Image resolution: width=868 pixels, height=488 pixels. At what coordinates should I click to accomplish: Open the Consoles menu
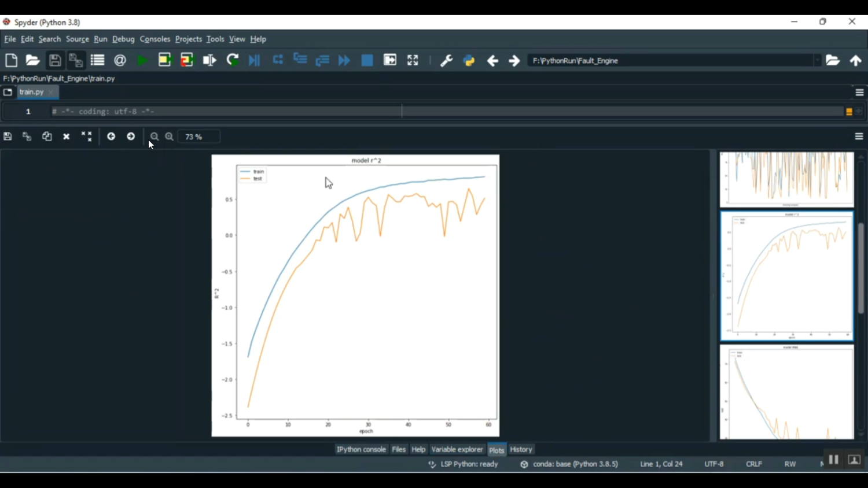pyautogui.click(x=155, y=39)
